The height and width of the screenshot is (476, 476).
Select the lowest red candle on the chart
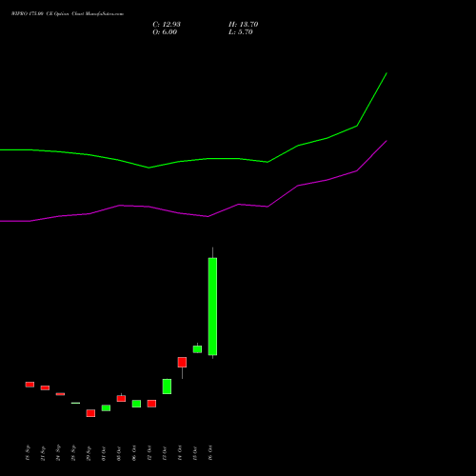(90, 413)
